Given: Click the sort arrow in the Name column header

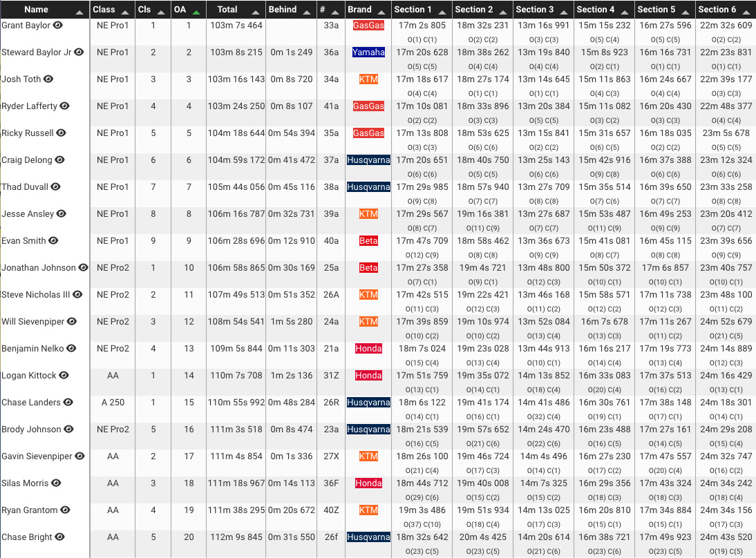Looking at the screenshot, I should click(79, 12).
